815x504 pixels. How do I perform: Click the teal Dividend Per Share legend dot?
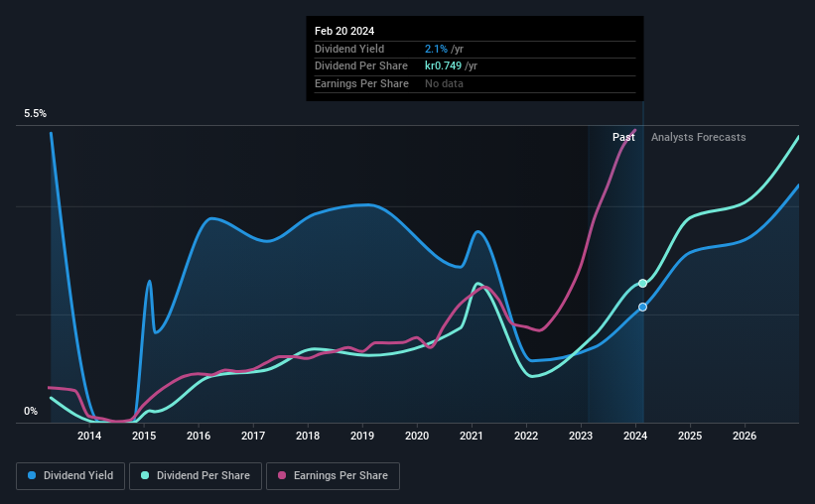(145, 475)
